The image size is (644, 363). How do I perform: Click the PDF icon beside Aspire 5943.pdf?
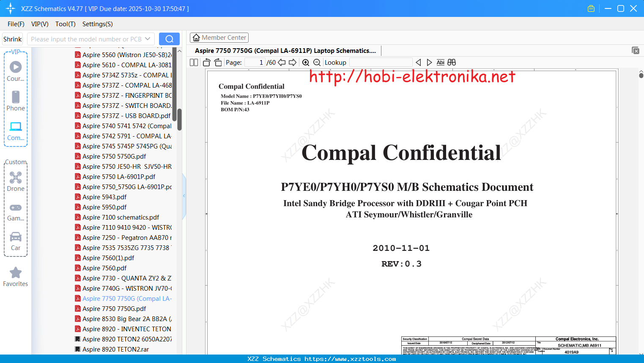[78, 197]
